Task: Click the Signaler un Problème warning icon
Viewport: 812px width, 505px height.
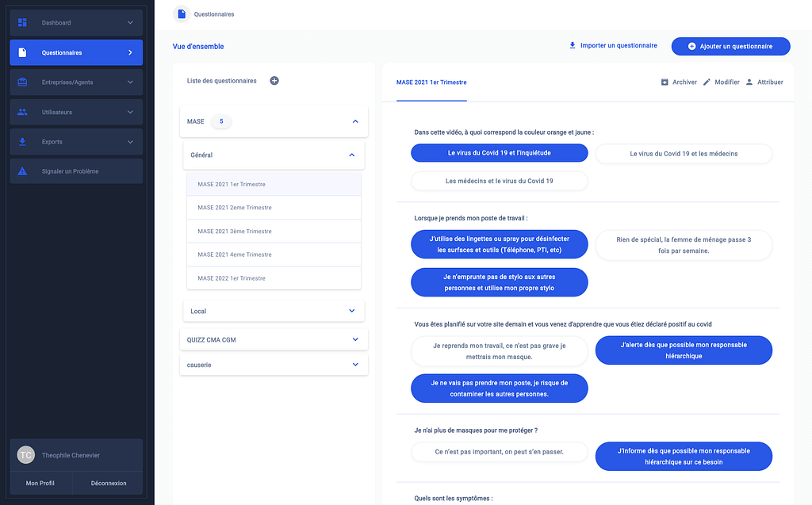Action: 22,171
